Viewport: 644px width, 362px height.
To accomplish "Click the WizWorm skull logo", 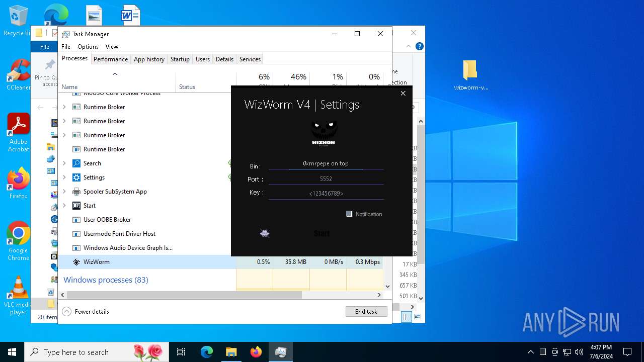I will click(323, 133).
